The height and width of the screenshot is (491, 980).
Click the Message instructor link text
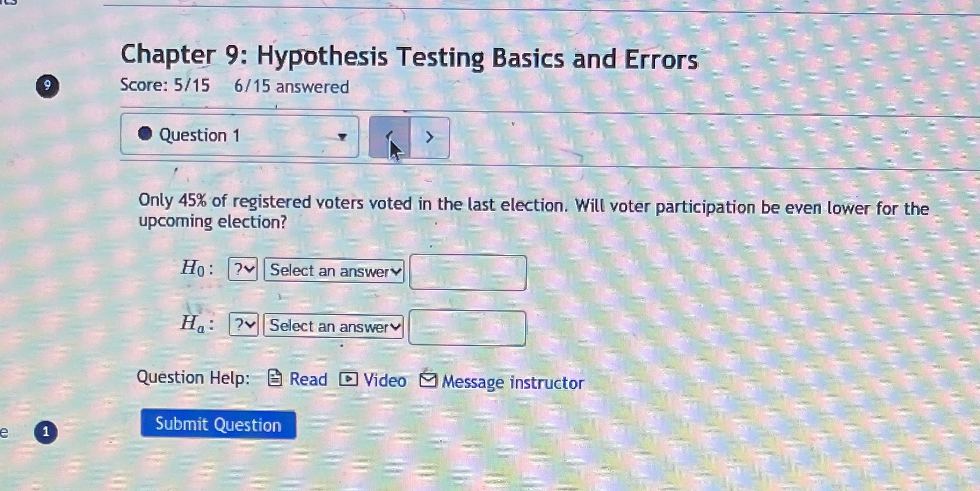click(x=511, y=382)
